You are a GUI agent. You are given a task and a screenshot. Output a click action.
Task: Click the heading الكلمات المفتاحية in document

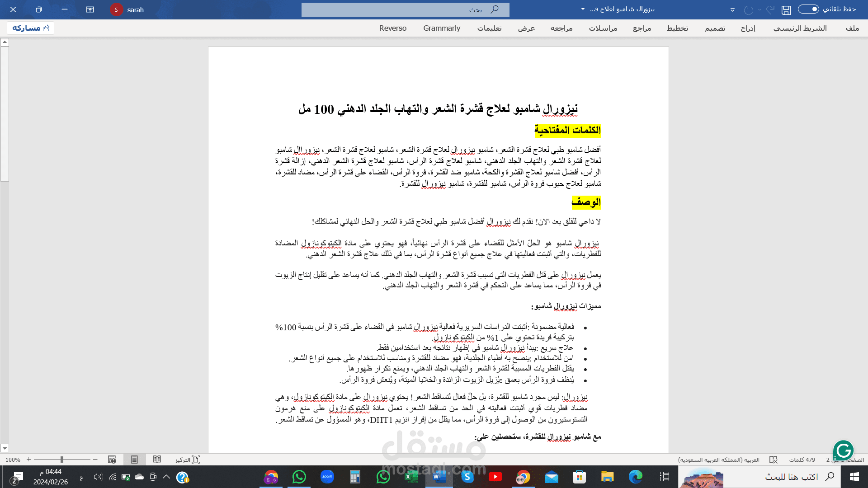tap(567, 130)
